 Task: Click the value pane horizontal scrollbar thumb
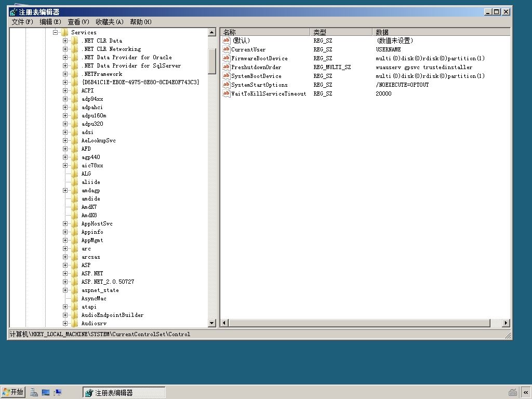360,323
